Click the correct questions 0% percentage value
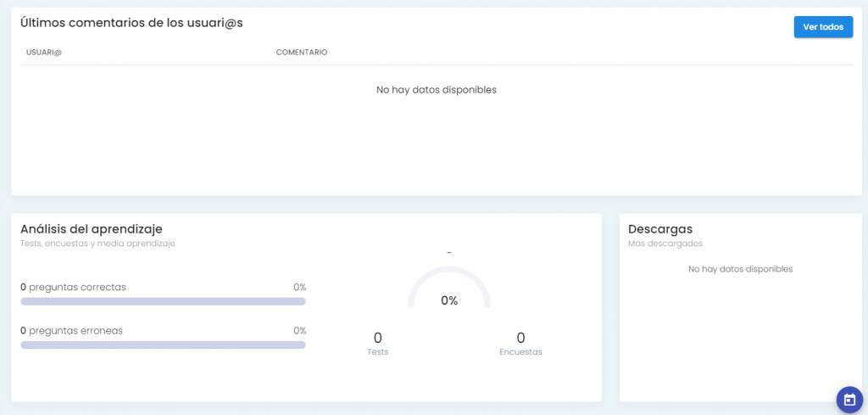The height and width of the screenshot is (415, 868). pyautogui.click(x=299, y=288)
